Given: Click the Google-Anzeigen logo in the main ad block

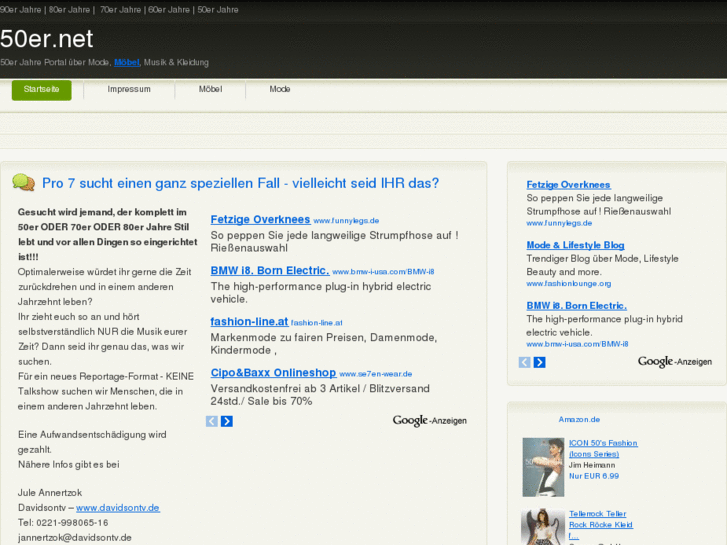Looking at the screenshot, I should click(429, 421).
